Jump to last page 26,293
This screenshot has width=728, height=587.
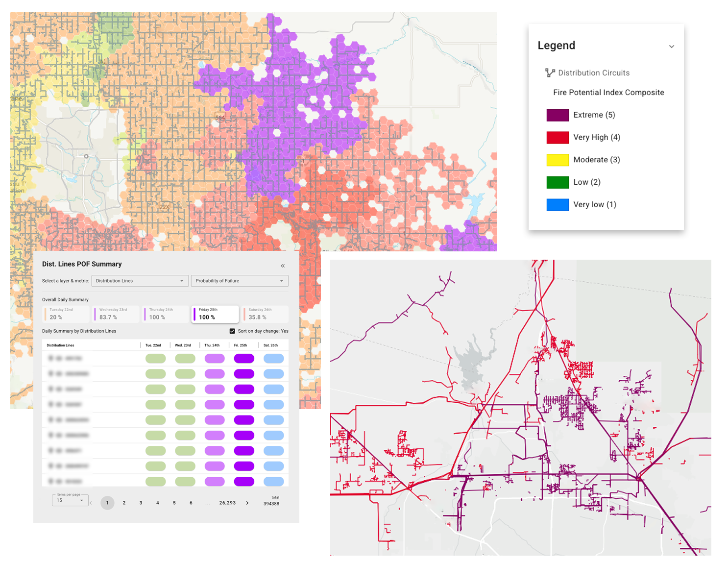coord(227,503)
